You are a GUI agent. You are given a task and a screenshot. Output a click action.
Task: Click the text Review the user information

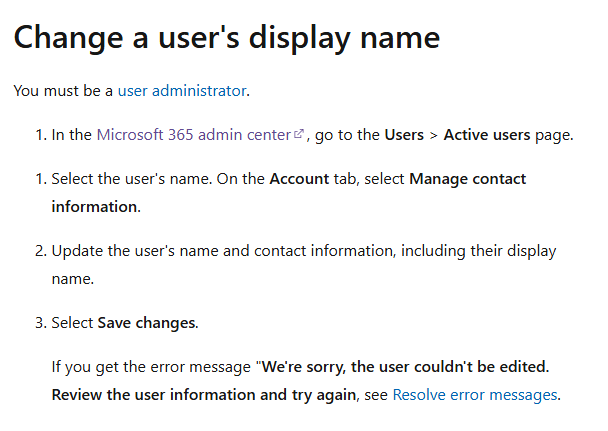pyautogui.click(x=154, y=395)
